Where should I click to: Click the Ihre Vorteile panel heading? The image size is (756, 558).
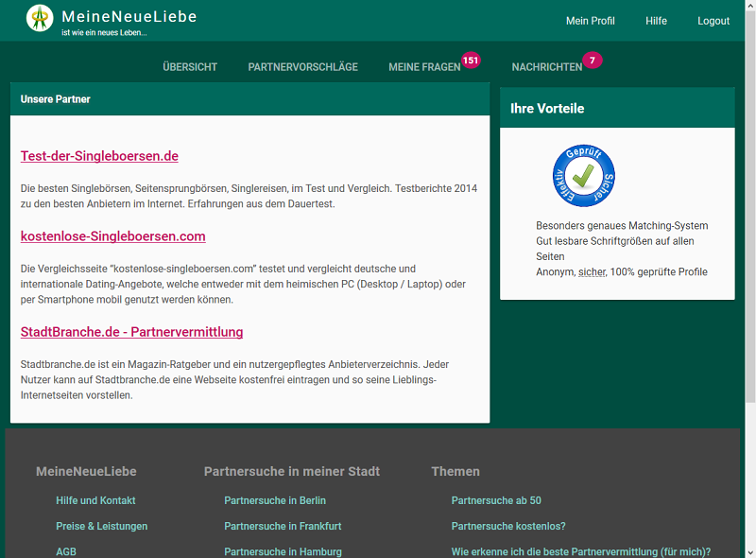pos(547,108)
